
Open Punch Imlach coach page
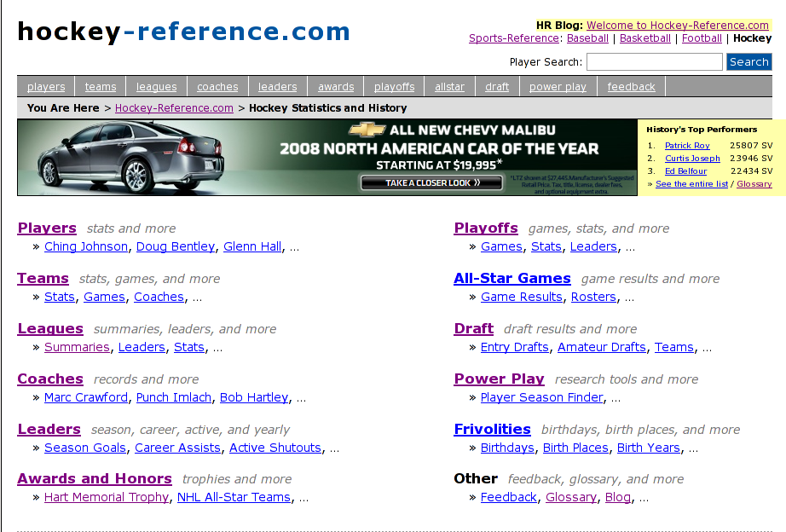click(x=173, y=397)
